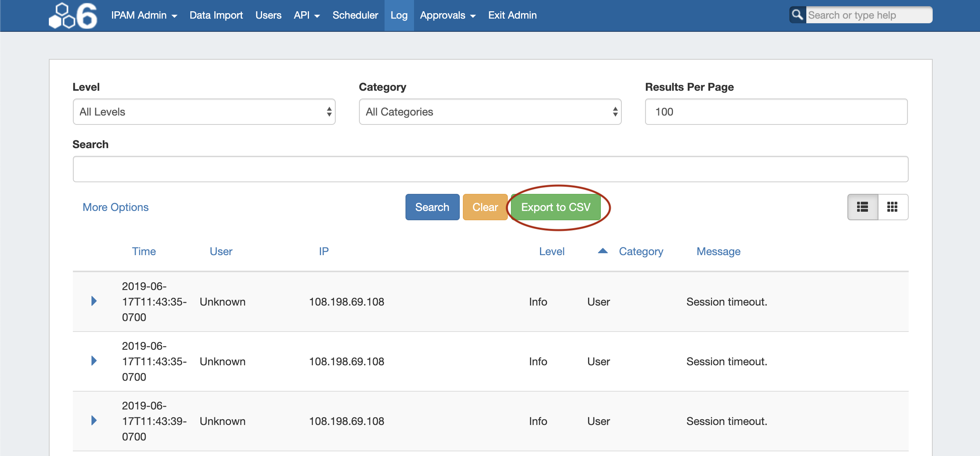Switch to list view layout
The width and height of the screenshot is (980, 456).
click(863, 207)
